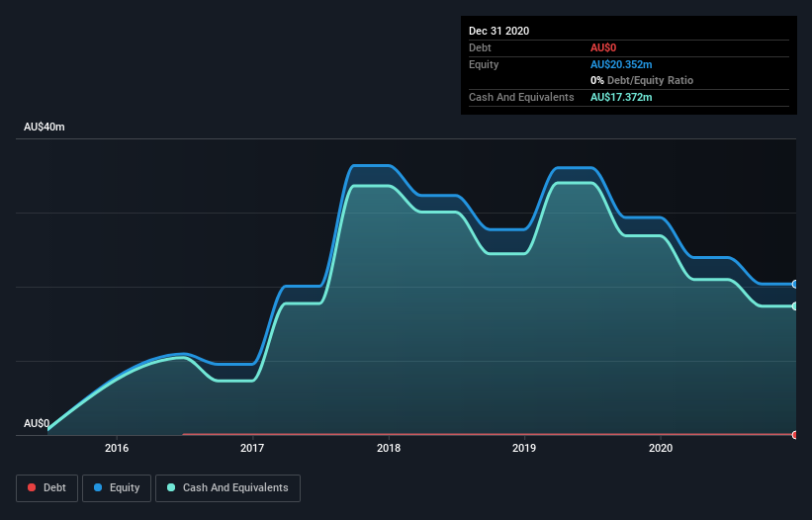Click the 2017 x-axis label
The height and width of the screenshot is (520, 812).
click(x=252, y=448)
